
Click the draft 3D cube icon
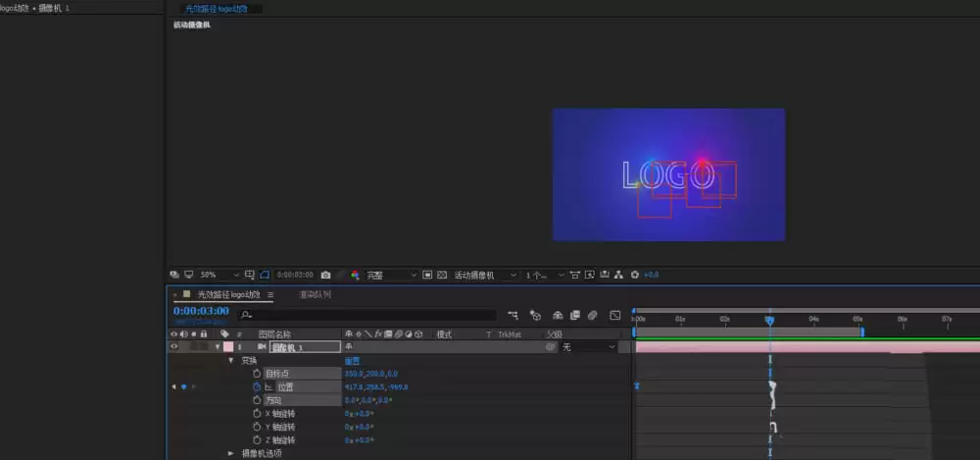(x=536, y=315)
